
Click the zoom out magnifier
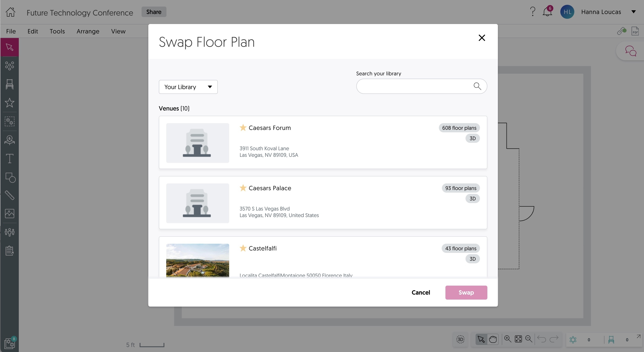point(529,339)
